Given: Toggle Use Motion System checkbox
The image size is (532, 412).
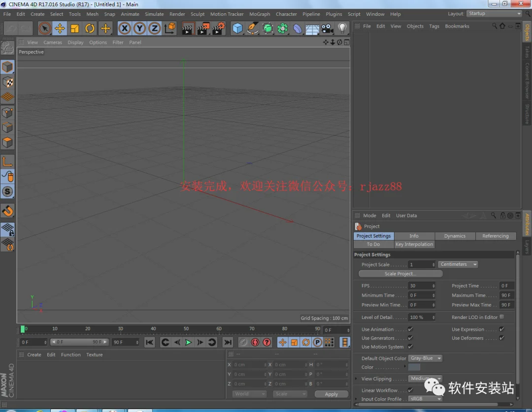Looking at the screenshot, I should 410,347.
